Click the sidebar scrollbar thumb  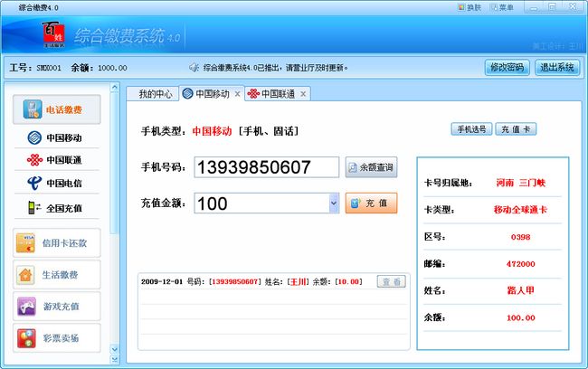pyautogui.click(x=115, y=163)
